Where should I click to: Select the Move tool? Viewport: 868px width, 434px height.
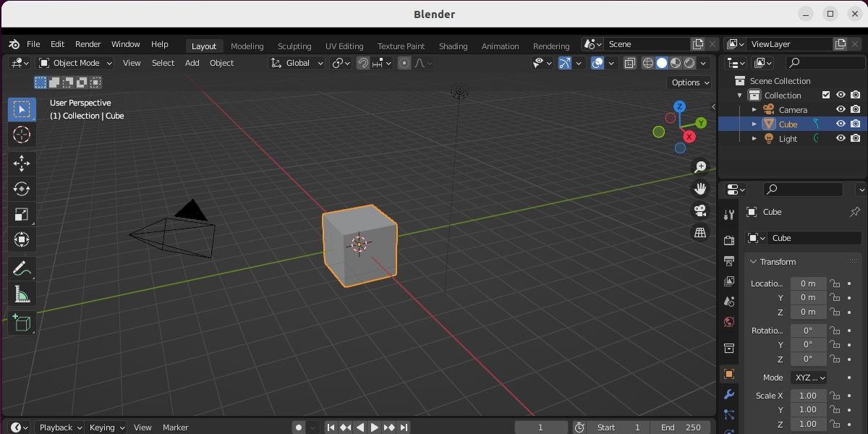coord(21,163)
